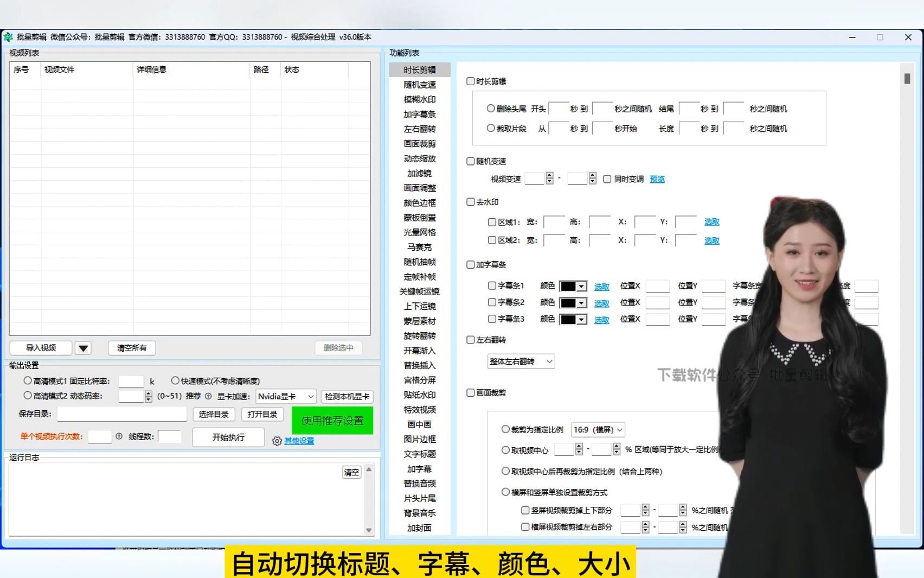Click the help question-mark icon after 单个视频执行次数
The height and width of the screenshot is (578, 924).
[x=119, y=436]
